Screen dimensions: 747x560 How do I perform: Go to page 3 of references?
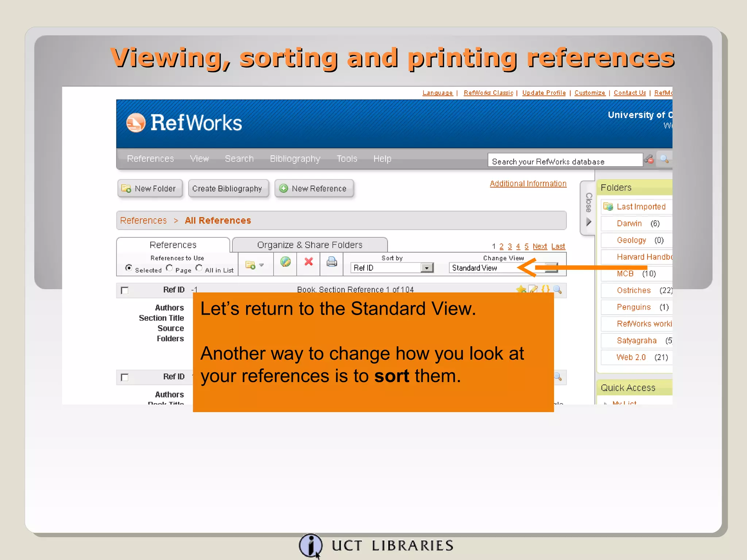[x=510, y=246]
